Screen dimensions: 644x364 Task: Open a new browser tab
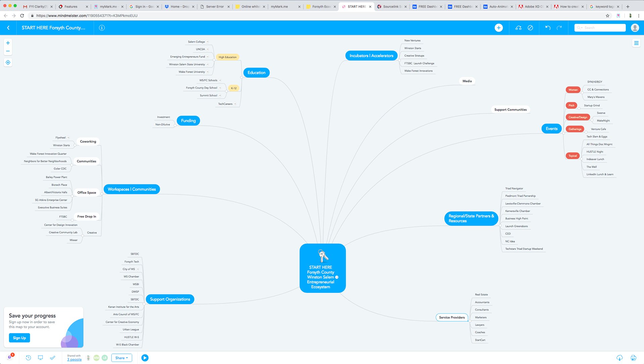(x=628, y=6)
